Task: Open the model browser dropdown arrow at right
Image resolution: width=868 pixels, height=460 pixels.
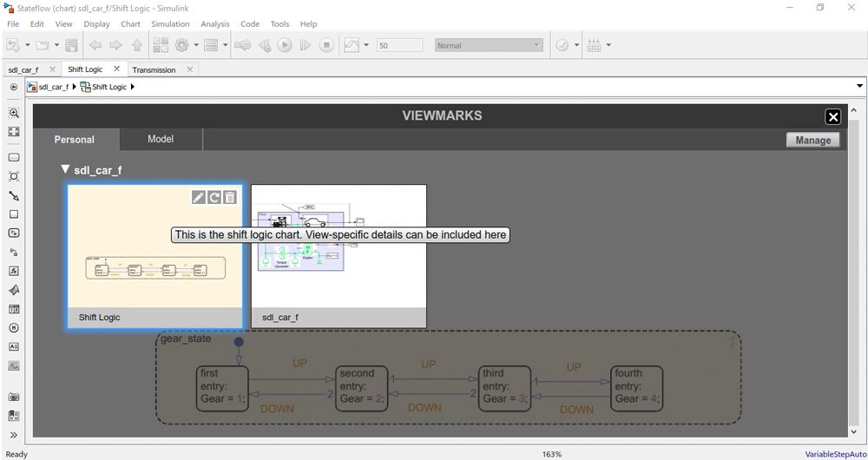Action: (859, 87)
